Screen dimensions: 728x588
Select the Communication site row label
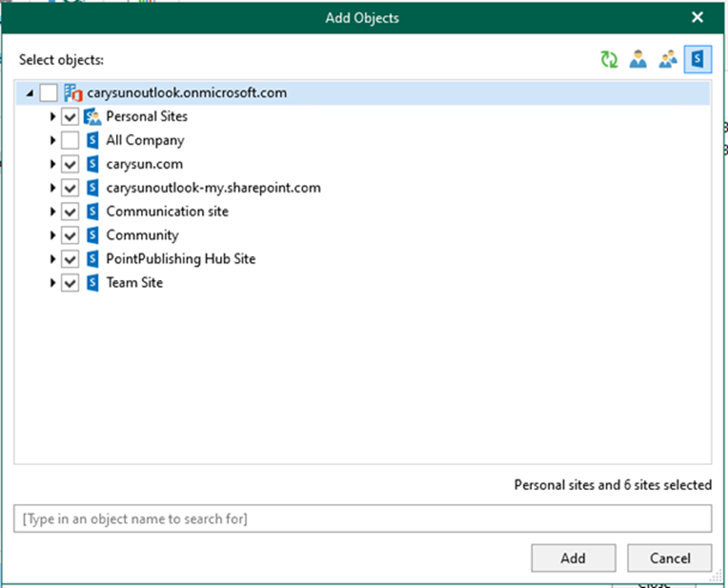click(x=167, y=212)
